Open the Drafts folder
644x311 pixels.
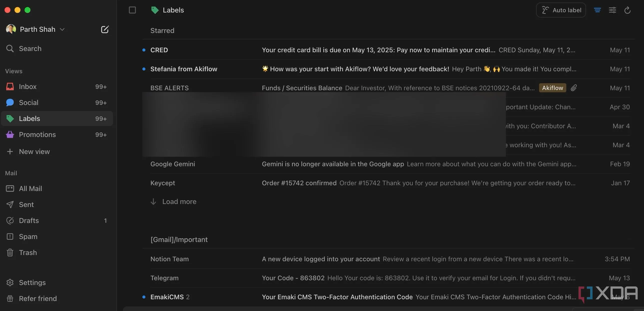(57, 220)
